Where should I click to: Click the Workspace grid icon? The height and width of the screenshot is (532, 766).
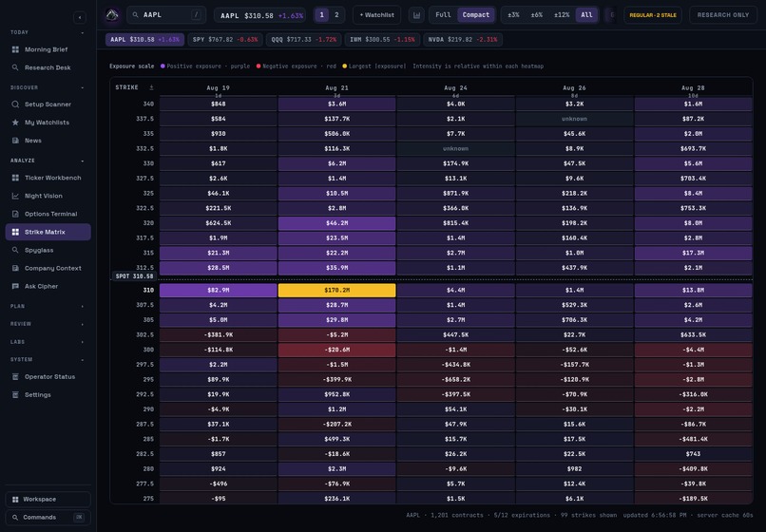pyautogui.click(x=15, y=500)
